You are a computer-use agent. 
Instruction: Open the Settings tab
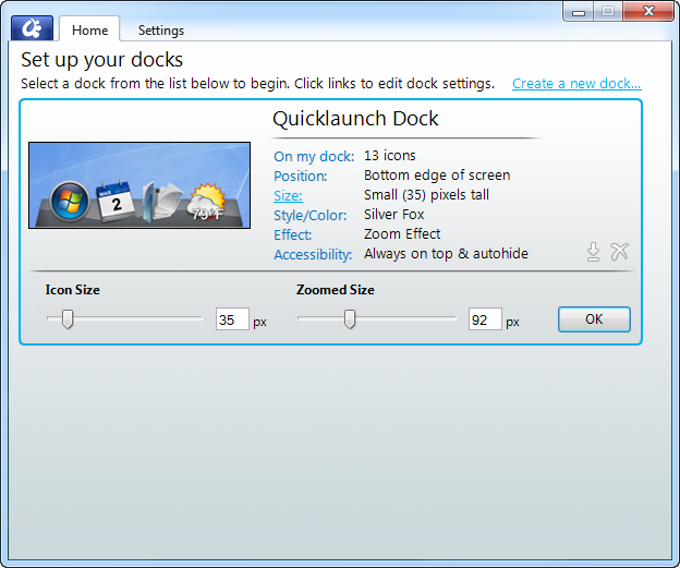(x=161, y=30)
